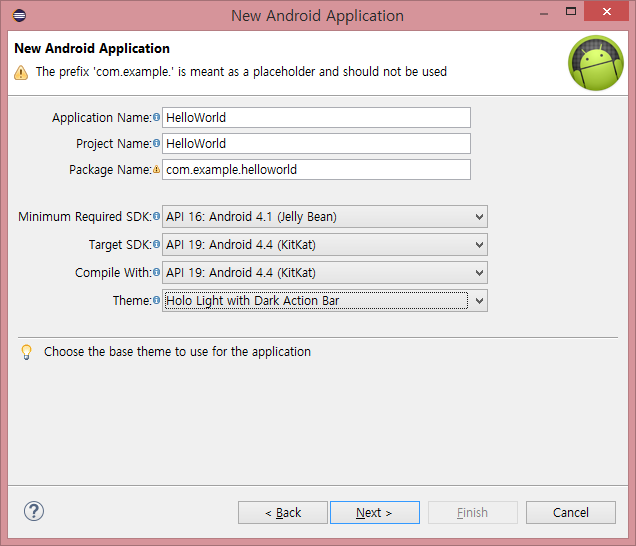Open the Theme dropdown
This screenshot has height=546, width=636.
pos(324,301)
